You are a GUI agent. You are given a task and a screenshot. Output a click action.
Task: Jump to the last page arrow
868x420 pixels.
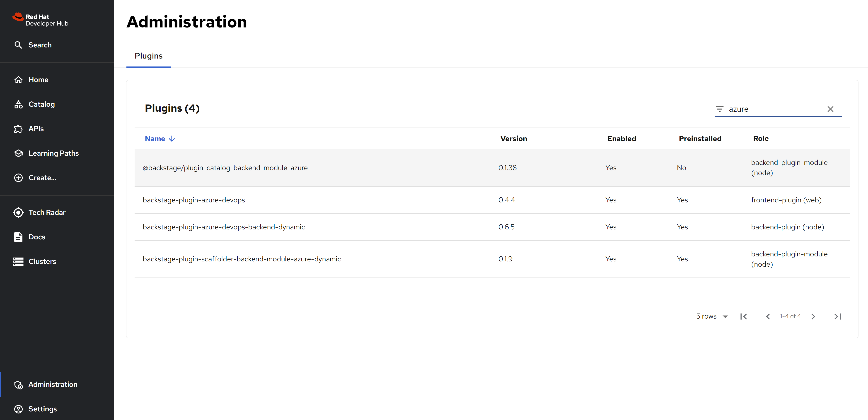coord(837,317)
